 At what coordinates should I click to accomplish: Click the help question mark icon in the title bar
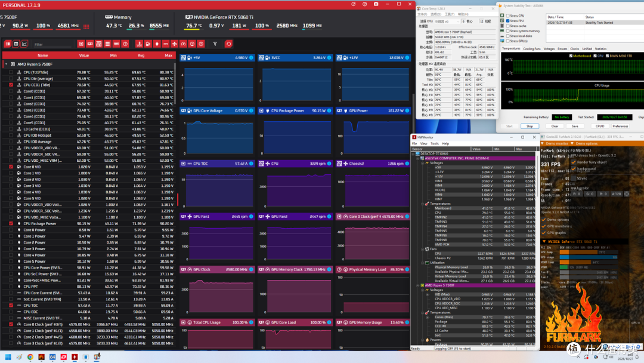365,4
